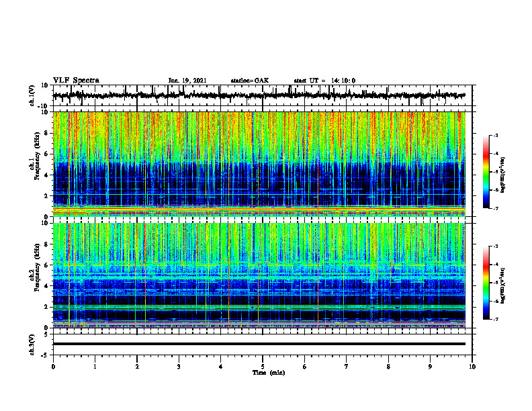Click the "ch.3(V)" axis label
The width and height of the screenshot is (532, 411).
(x=32, y=345)
